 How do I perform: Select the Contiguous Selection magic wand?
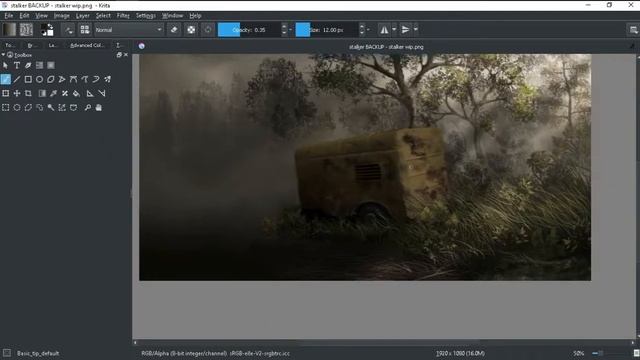point(51,108)
